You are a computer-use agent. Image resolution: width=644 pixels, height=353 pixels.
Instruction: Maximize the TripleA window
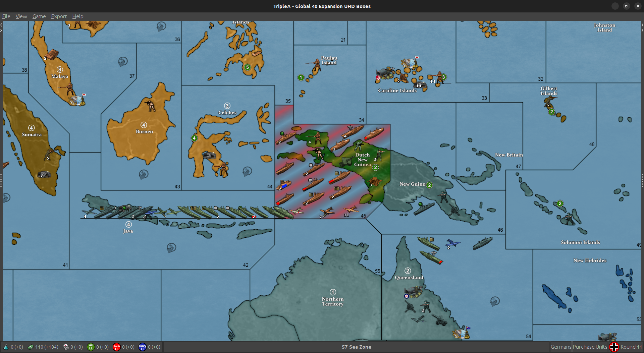[626, 6]
